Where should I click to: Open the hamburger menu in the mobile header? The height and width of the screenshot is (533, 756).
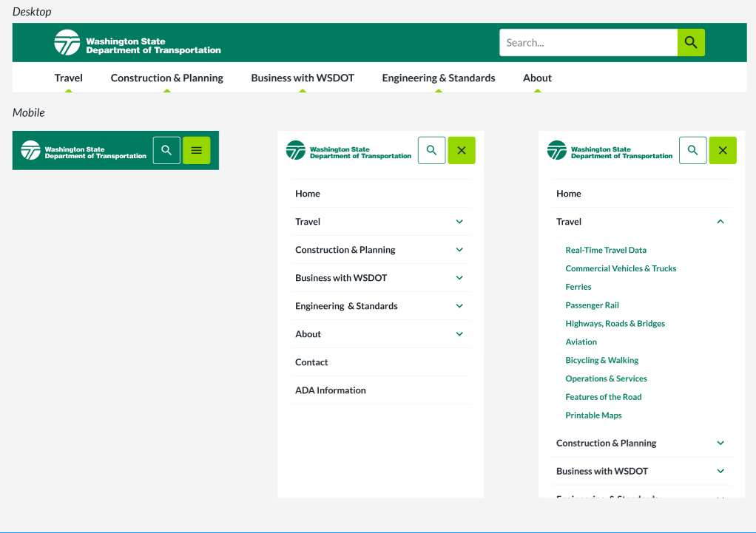click(x=196, y=150)
